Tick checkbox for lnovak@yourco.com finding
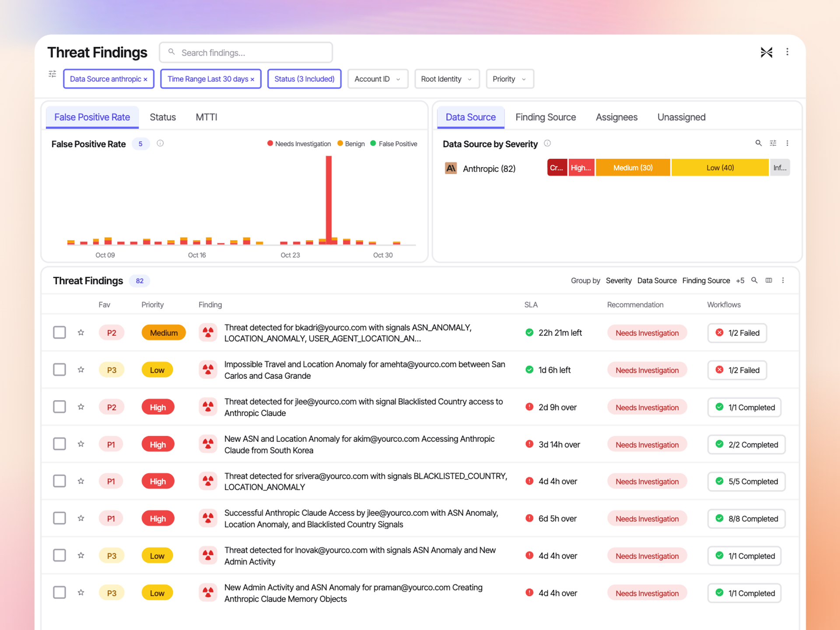The height and width of the screenshot is (630, 840). (59, 556)
